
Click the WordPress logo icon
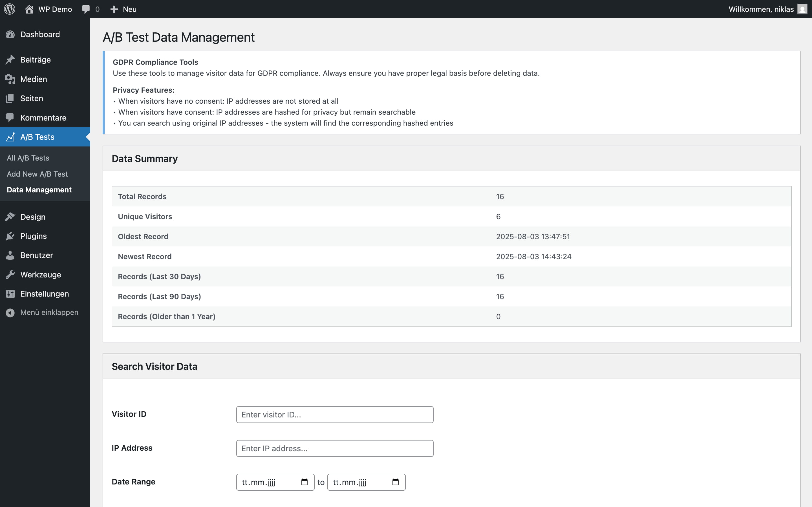pos(10,9)
